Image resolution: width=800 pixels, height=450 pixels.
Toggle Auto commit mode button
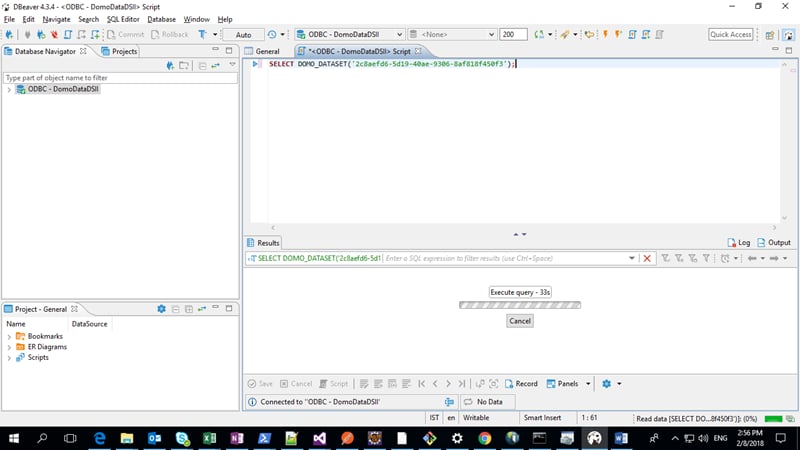(243, 35)
